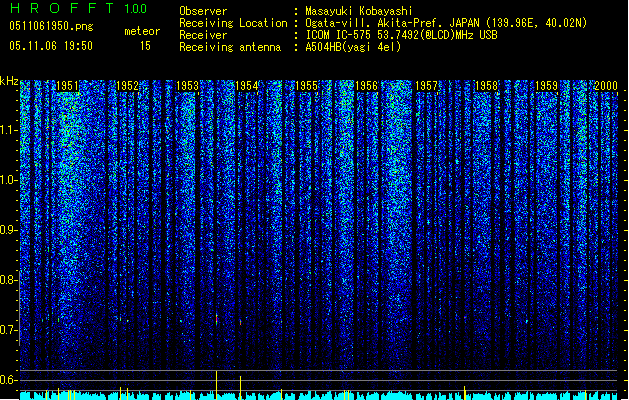Click the Observer field label
629x400 pixels.
(203, 11)
